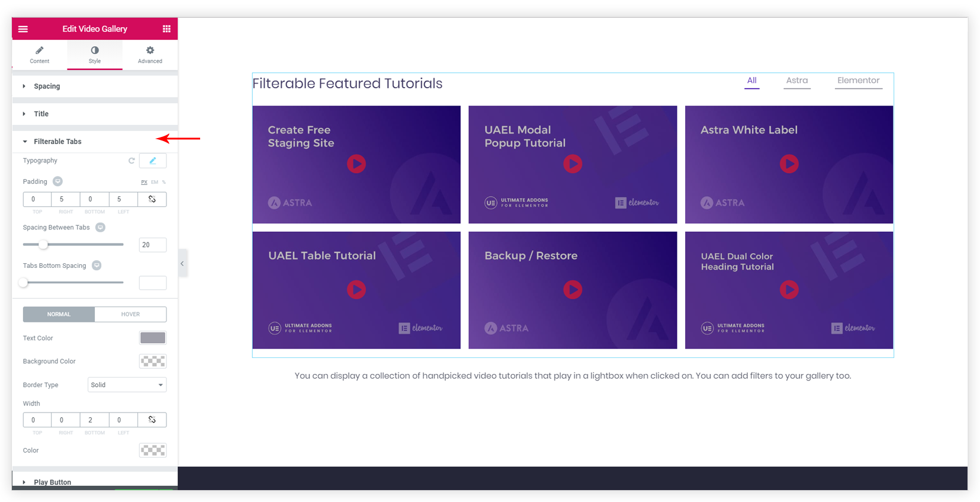Select percent unit for Padding

164,182
